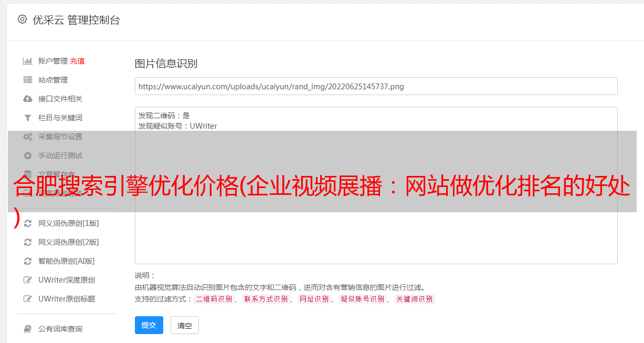Click the cloud upload icon beside 接口文件相关
This screenshot has height=343, width=644.
point(28,99)
